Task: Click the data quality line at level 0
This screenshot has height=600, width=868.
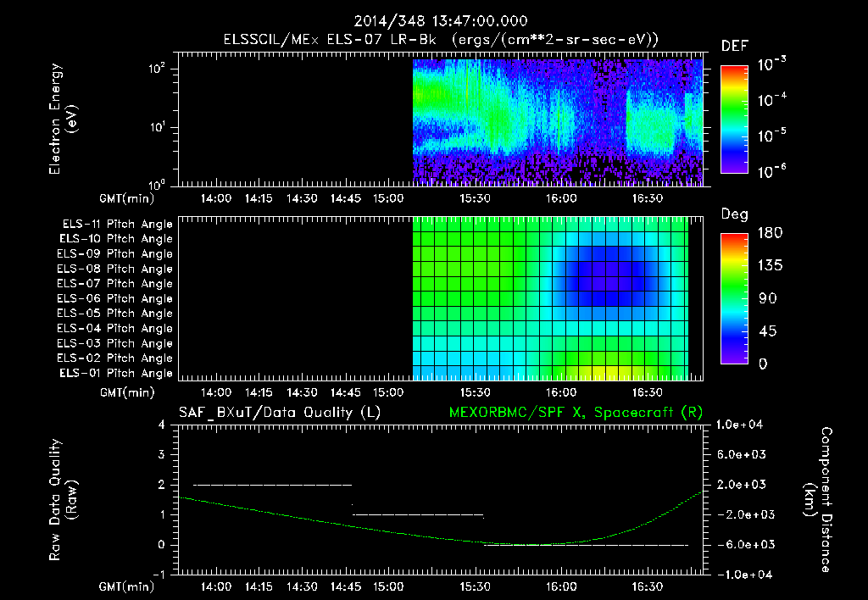Action: click(x=586, y=545)
